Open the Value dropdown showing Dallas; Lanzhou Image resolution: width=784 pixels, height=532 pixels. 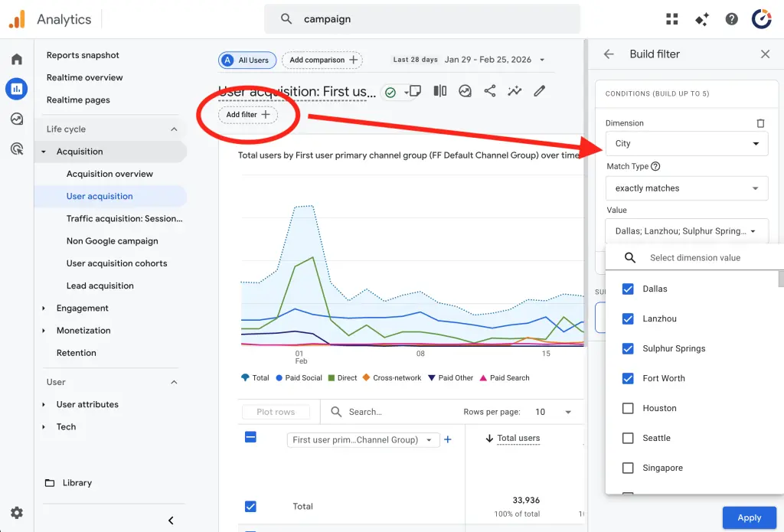[x=687, y=231]
